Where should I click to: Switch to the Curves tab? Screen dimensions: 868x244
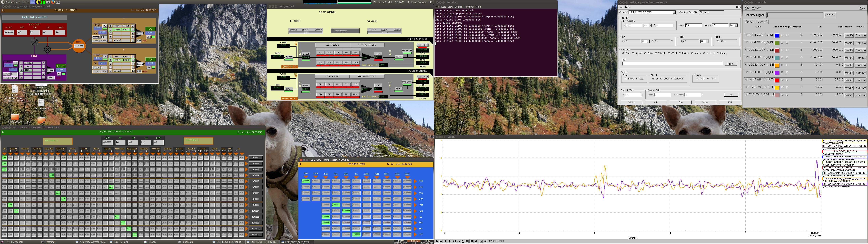click(749, 22)
